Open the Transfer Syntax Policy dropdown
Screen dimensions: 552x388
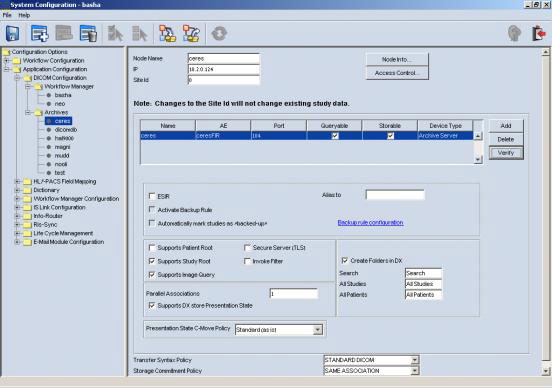point(415,360)
